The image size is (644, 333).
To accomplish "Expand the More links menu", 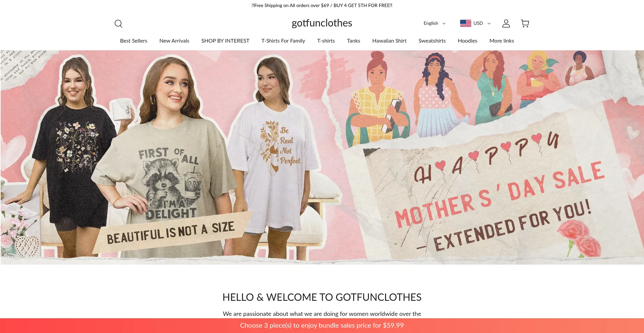I will (501, 41).
